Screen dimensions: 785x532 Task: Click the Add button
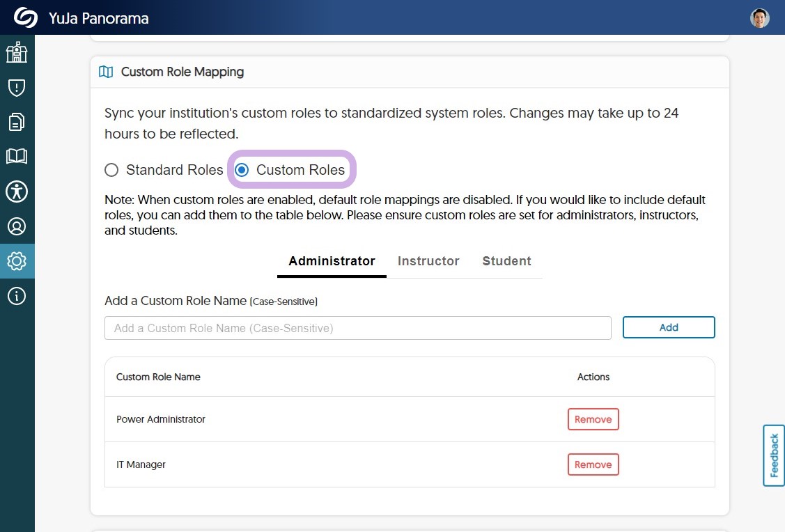(x=669, y=327)
